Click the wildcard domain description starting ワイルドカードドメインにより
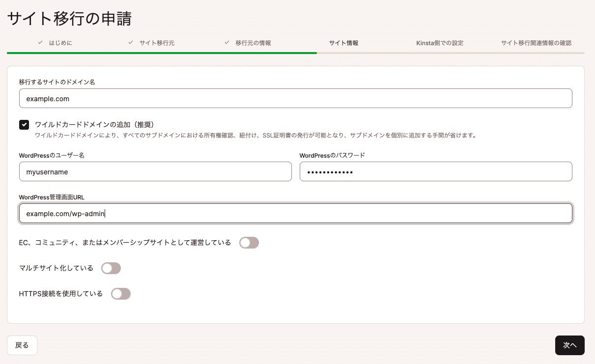 tap(256, 136)
